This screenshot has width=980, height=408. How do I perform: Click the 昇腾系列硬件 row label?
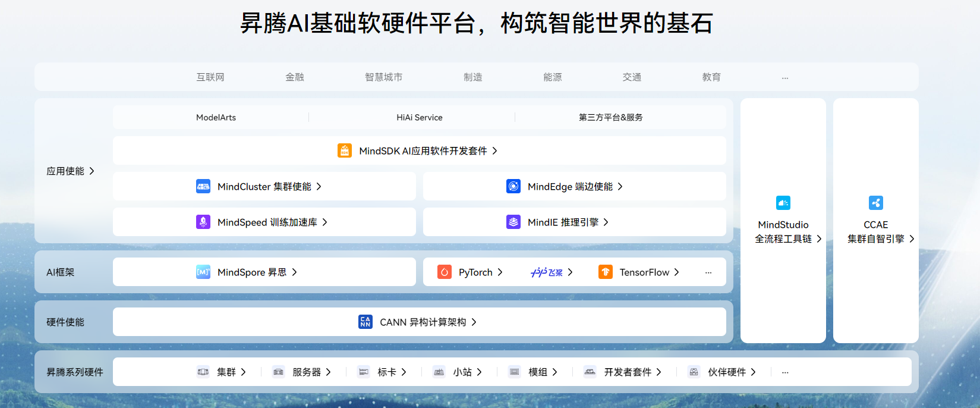75,372
